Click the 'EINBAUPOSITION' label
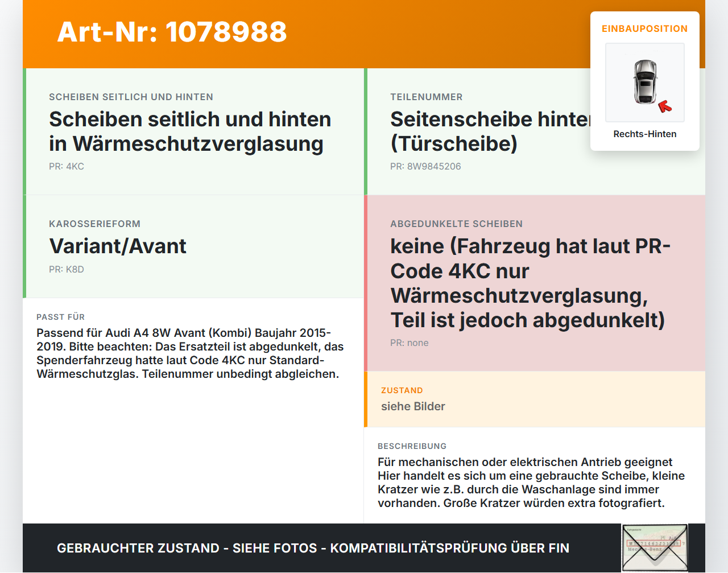The height and width of the screenshot is (573, 728). coord(645,28)
